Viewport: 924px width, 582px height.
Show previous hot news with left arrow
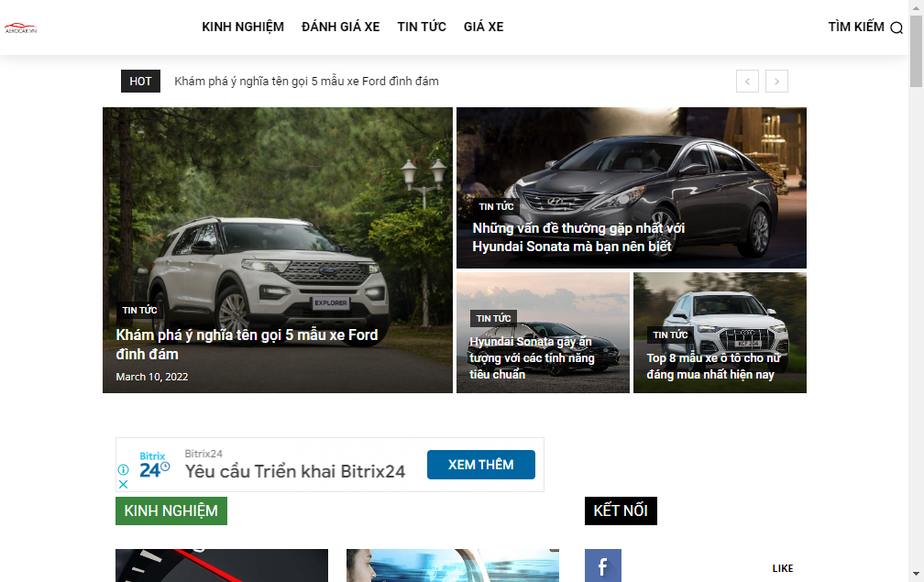(x=747, y=82)
